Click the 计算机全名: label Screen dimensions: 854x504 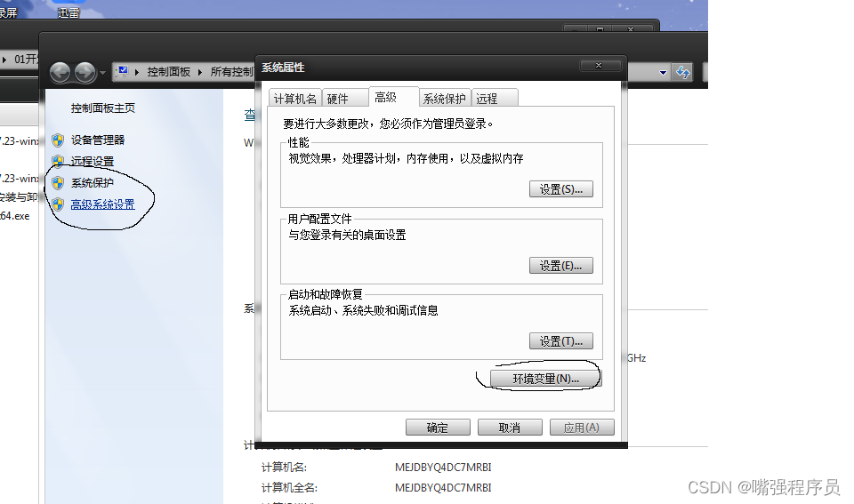coord(289,488)
